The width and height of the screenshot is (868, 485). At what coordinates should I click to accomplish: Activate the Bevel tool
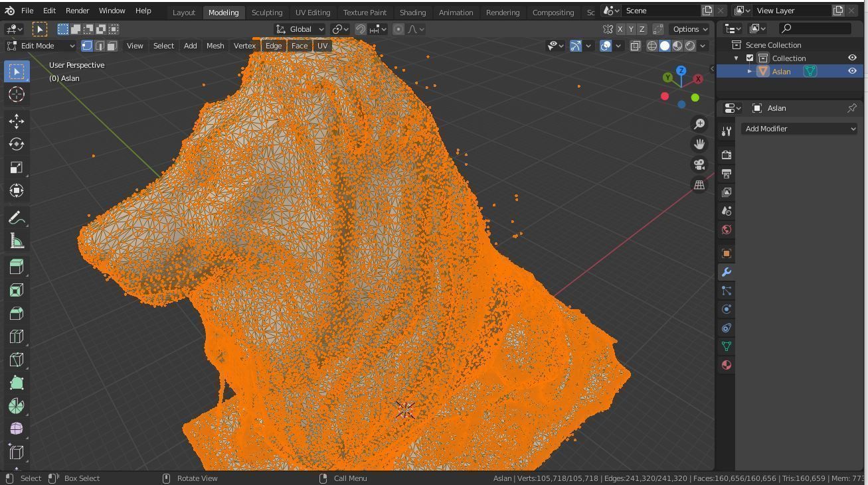17,313
